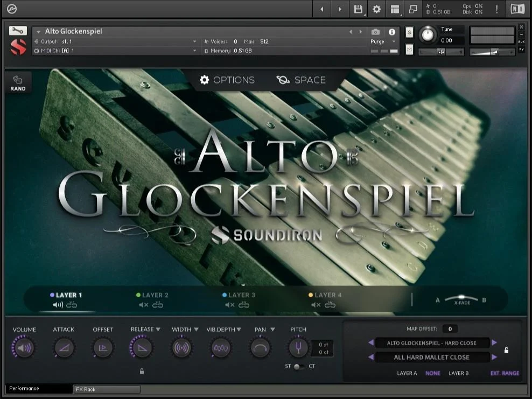
Task: Toggle the lock icon under Release knob
Action: [142, 372]
